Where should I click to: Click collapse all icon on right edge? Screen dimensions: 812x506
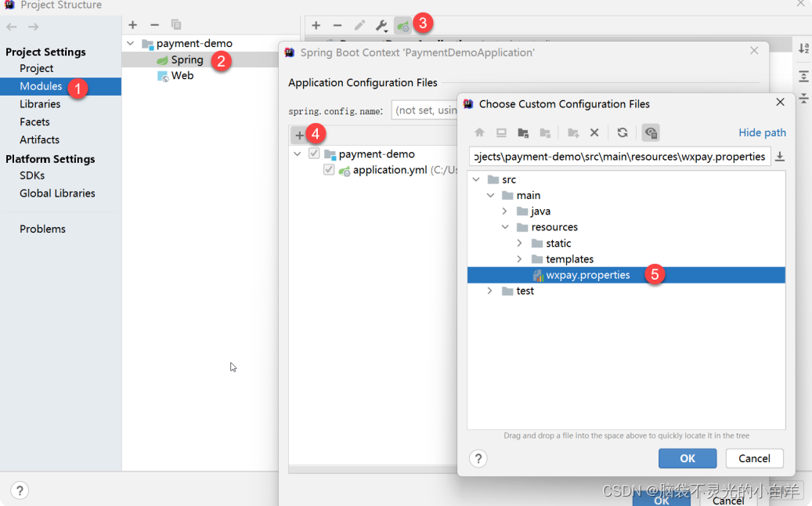803,98
